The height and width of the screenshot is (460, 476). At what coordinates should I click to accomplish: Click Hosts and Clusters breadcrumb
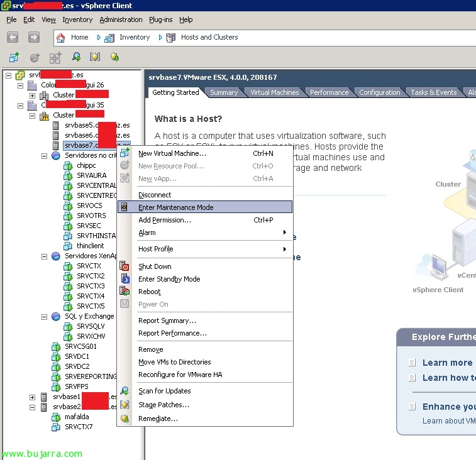209,37
